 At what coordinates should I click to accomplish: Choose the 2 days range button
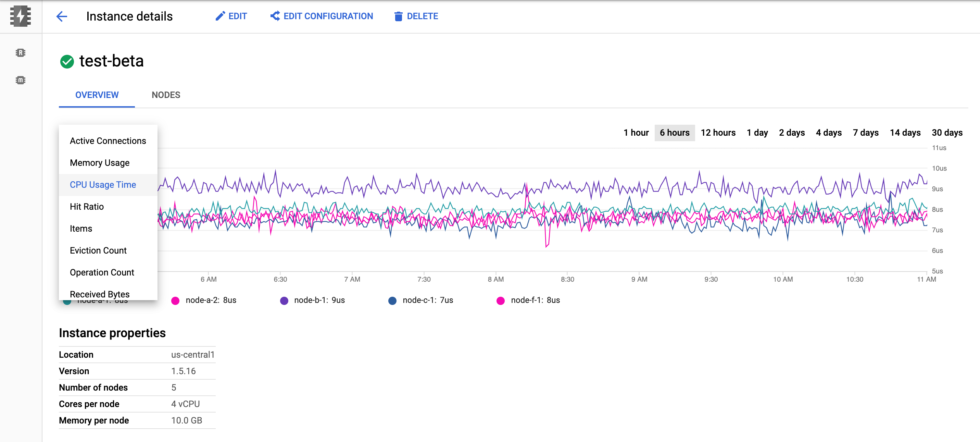click(791, 133)
